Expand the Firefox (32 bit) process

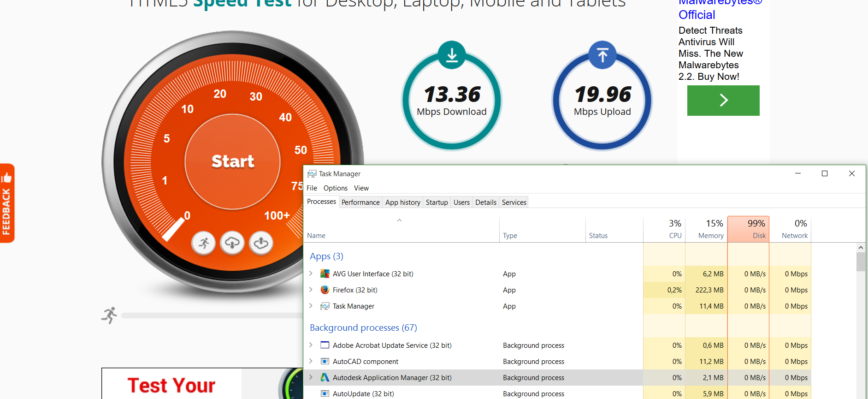(311, 290)
